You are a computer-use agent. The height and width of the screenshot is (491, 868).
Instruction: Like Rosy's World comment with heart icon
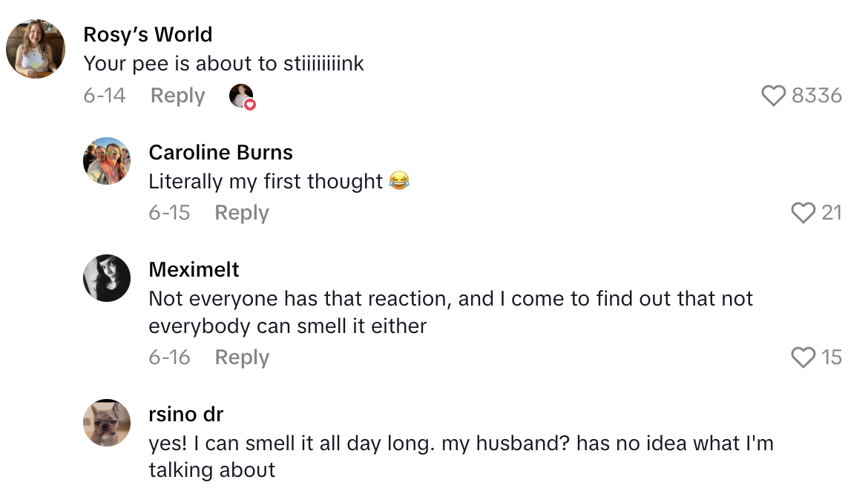774,96
